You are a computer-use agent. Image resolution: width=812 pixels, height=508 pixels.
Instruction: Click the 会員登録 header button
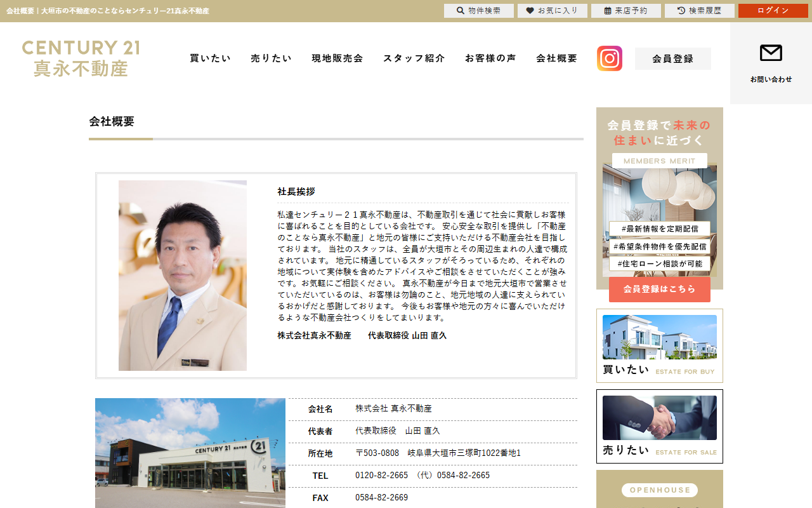click(673, 58)
